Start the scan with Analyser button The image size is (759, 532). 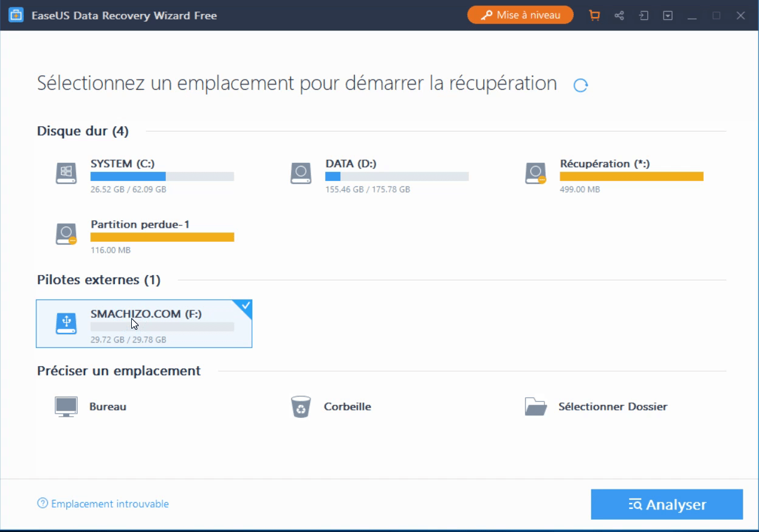tap(667, 505)
